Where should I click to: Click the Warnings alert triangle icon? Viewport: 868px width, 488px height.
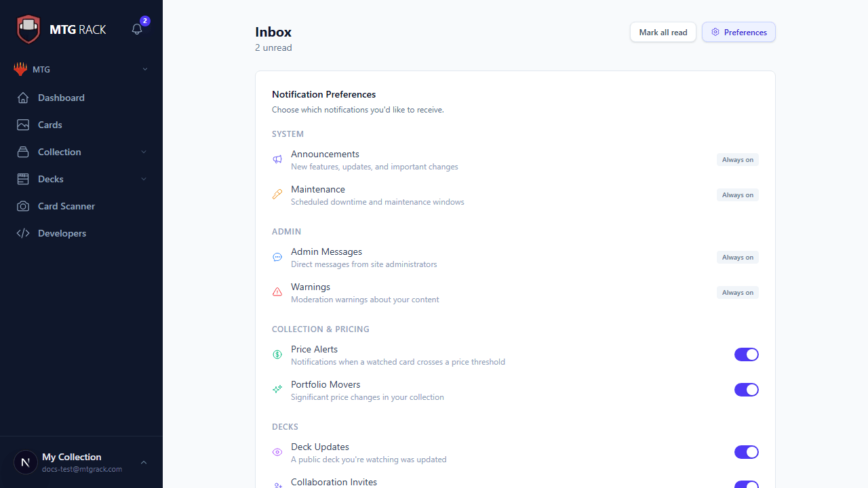pyautogui.click(x=277, y=291)
